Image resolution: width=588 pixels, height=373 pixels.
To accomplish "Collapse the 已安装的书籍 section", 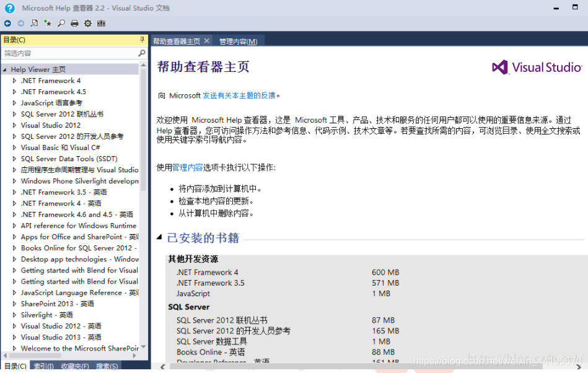I will point(158,238).
